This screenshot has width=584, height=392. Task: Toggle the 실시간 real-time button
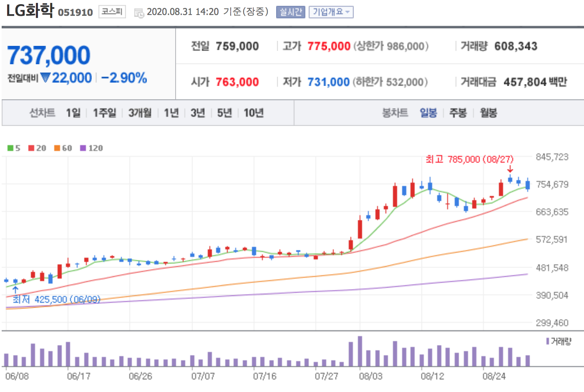(291, 12)
